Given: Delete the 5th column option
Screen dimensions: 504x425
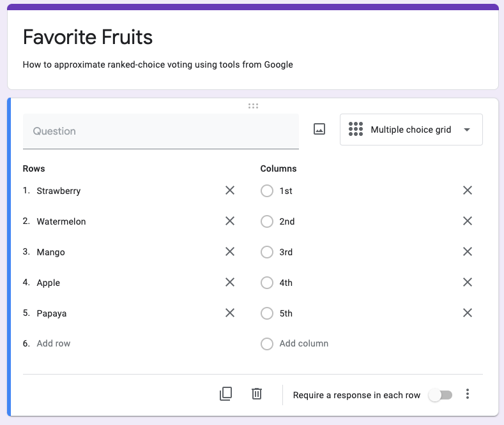Looking at the screenshot, I should pyautogui.click(x=468, y=313).
